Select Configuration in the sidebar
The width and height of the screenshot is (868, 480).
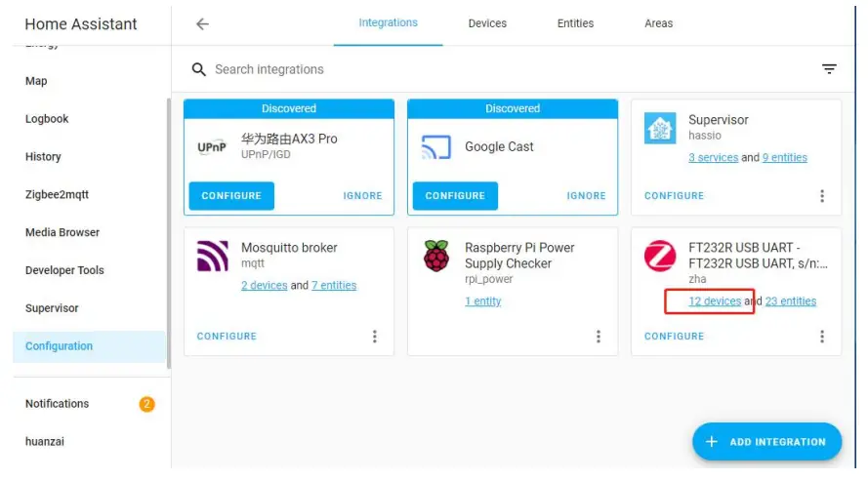(89, 346)
